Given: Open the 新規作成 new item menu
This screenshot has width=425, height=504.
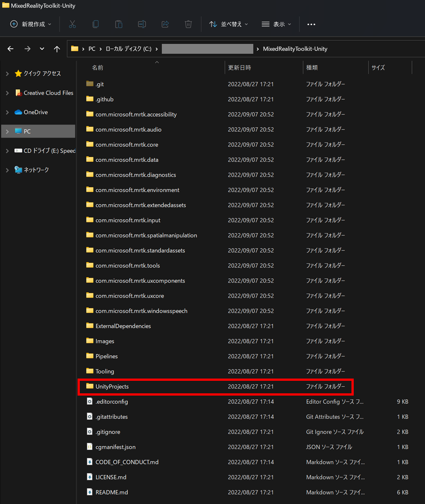Looking at the screenshot, I should [x=31, y=24].
